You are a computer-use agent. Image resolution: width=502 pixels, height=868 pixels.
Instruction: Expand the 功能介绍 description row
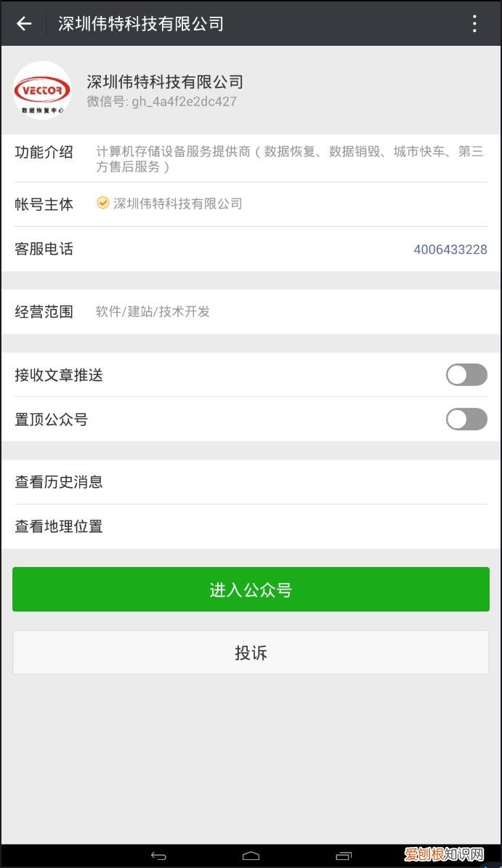coord(251,160)
